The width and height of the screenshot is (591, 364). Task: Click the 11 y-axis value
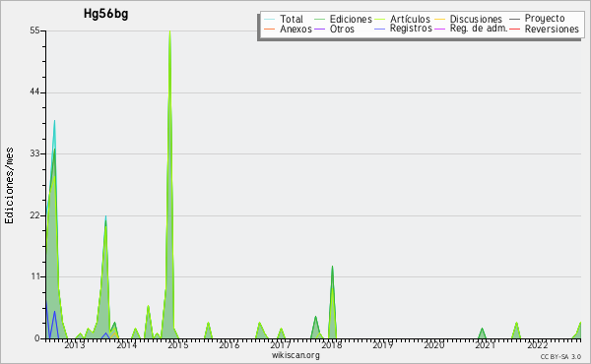pyautogui.click(x=35, y=276)
